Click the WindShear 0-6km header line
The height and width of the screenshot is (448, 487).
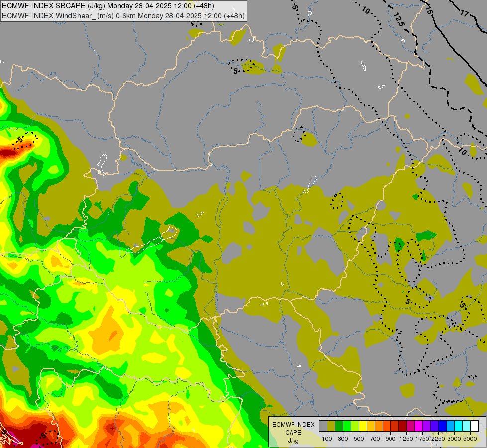click(123, 16)
